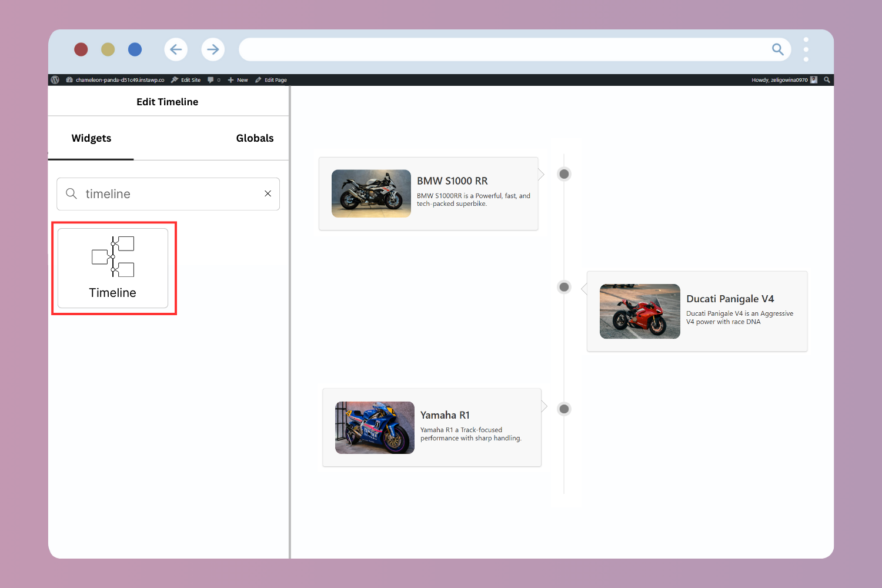Image resolution: width=882 pixels, height=588 pixels.
Task: Click Edit Page in admin bar
Action: 271,80
